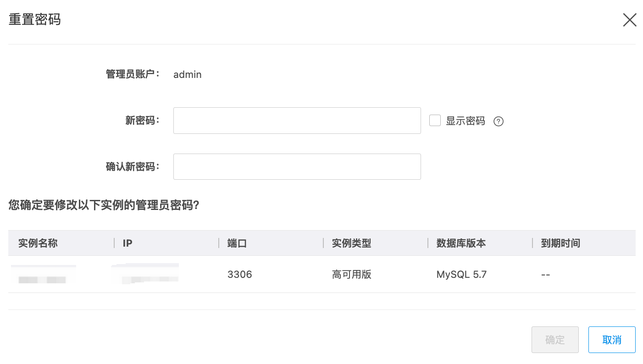Screen dimensions: 643x364
Task: Click the 到期时间 column header
Action: 560,243
